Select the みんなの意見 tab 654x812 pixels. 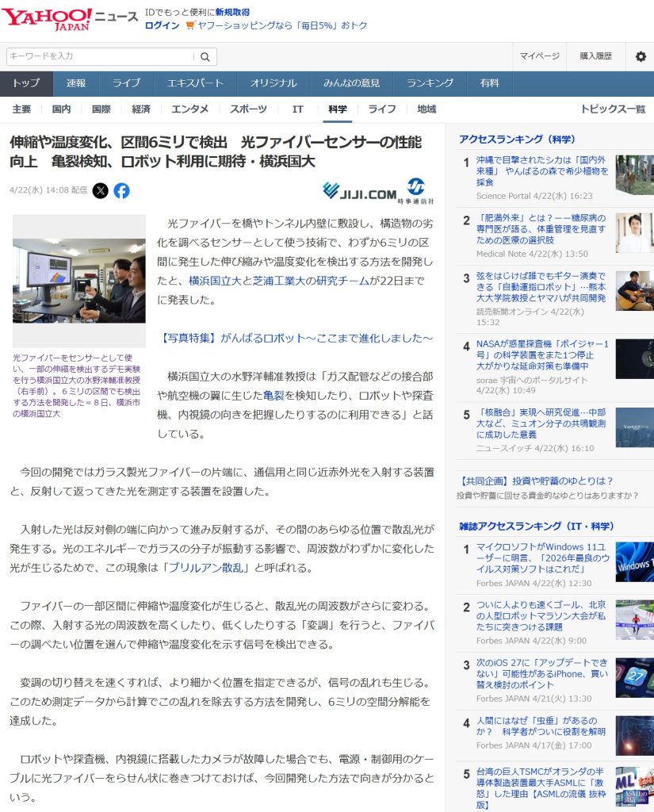[351, 83]
